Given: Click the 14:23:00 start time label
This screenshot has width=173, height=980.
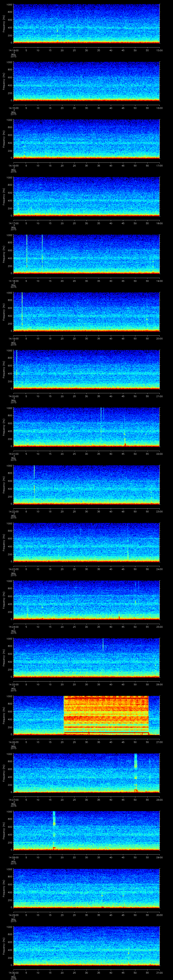Looking at the screenshot, I should coord(13,569).
